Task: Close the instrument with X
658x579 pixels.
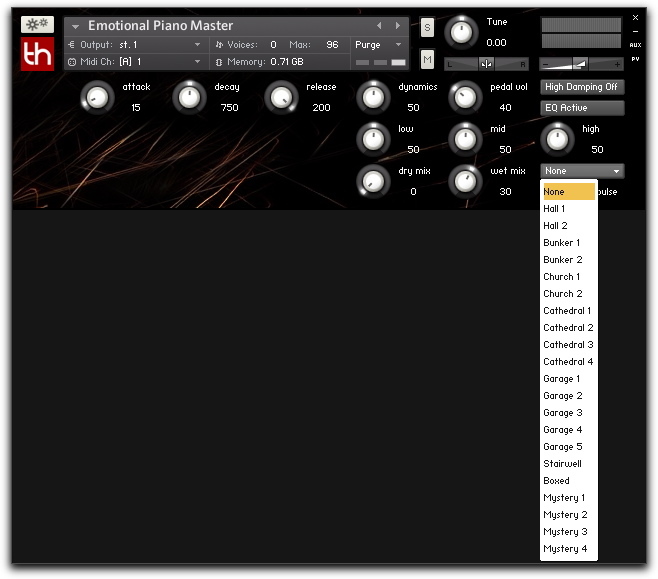Action: (x=635, y=18)
